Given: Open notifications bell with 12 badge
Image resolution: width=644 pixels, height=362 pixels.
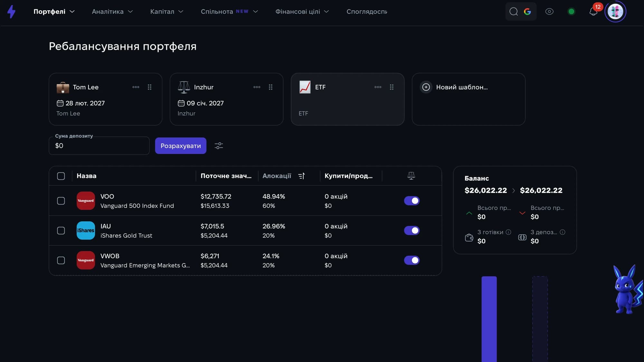Looking at the screenshot, I should pos(593,11).
